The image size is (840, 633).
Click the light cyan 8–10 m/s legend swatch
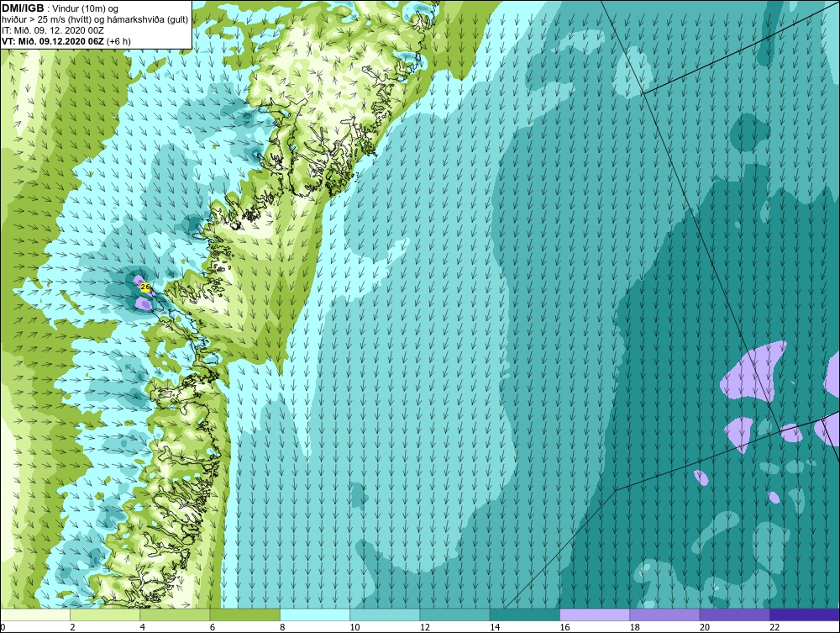(315, 615)
